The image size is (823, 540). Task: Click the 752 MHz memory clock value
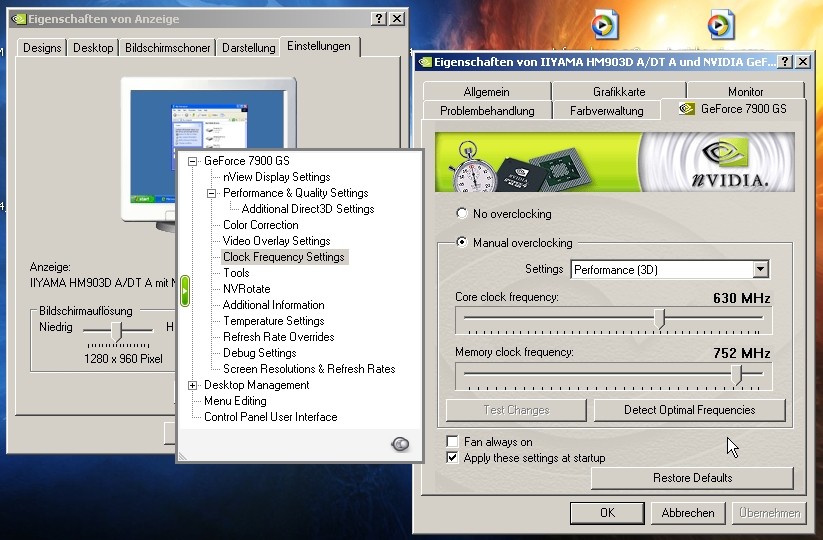point(741,353)
